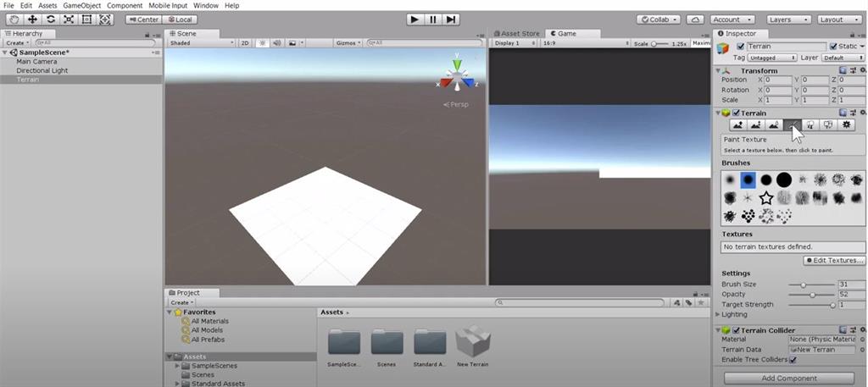Toggle Local rotation mode button
This screenshot has width=868, height=387.
[180, 19]
